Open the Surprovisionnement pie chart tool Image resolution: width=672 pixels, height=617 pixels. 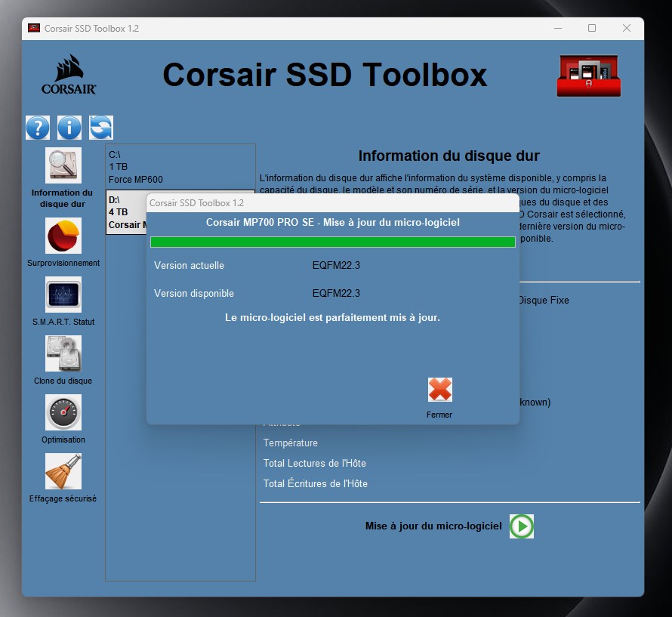(63, 236)
